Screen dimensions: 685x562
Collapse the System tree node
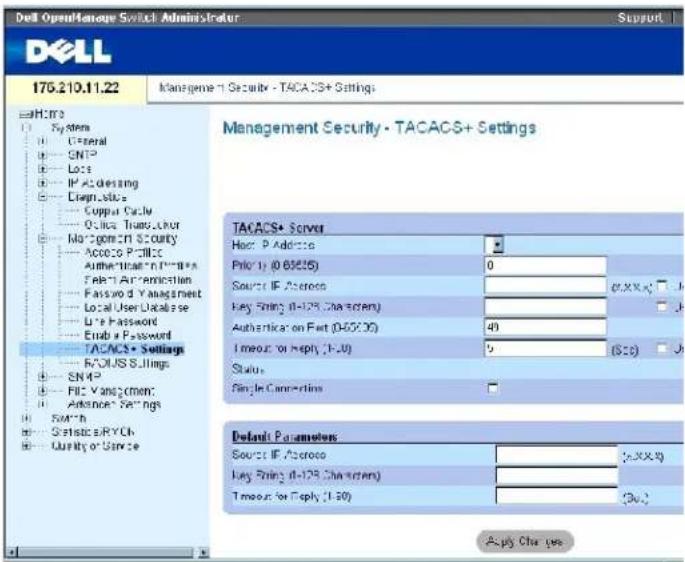coord(27,128)
